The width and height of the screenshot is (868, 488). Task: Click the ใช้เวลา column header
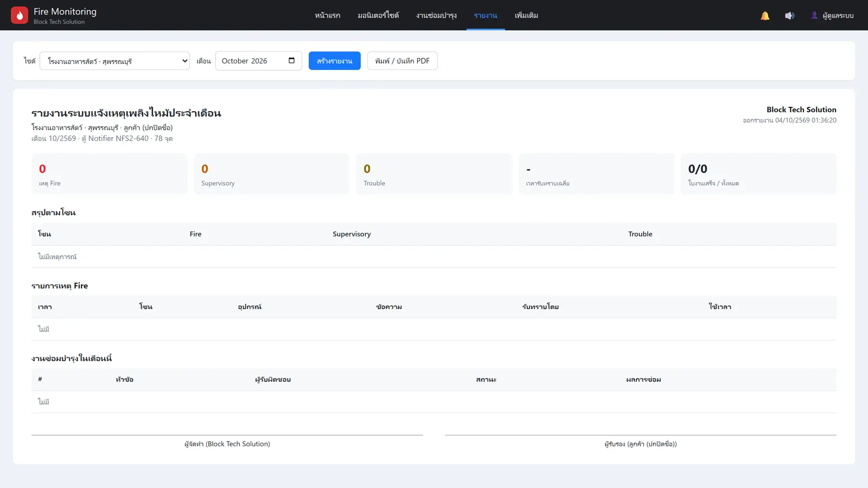point(720,307)
